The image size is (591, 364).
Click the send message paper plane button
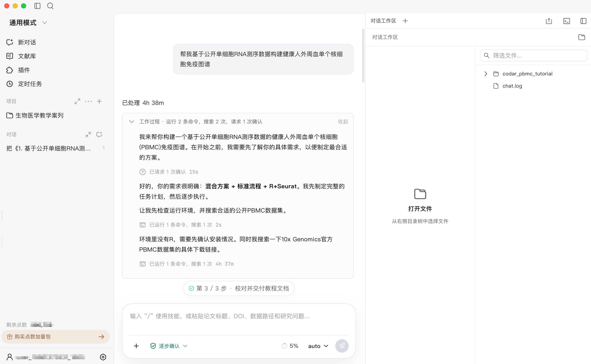click(342, 346)
